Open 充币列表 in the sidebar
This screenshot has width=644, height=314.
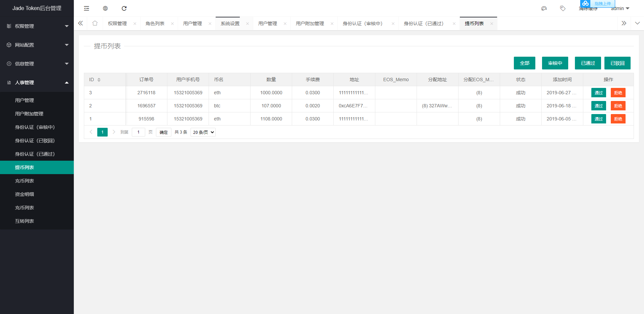click(24, 181)
